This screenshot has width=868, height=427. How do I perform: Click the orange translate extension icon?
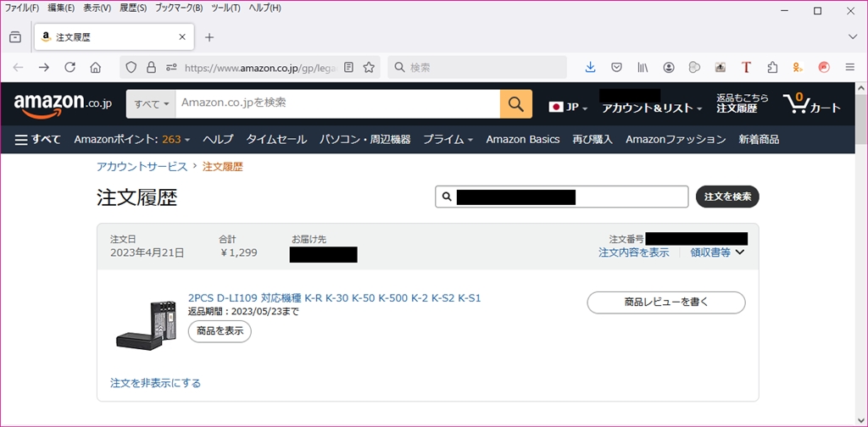pos(798,68)
